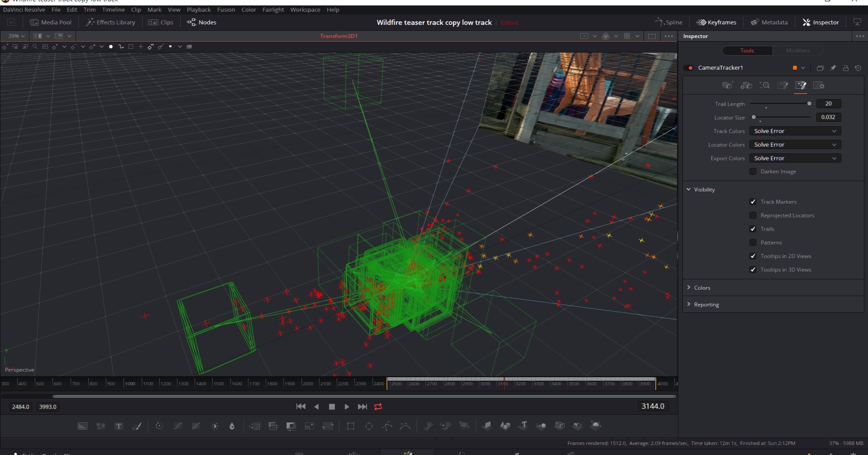Open the Fusion menu
This screenshot has height=455, width=868.
226,10
